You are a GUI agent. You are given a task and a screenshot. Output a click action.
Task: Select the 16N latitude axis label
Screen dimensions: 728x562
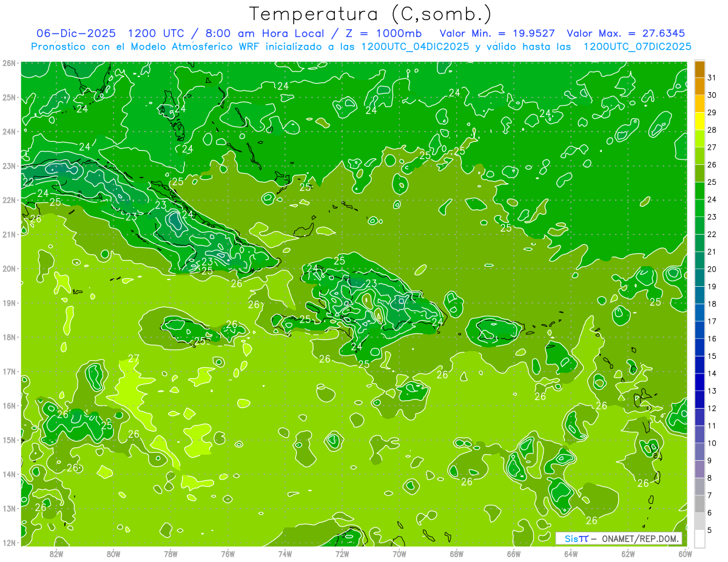[x=8, y=406]
